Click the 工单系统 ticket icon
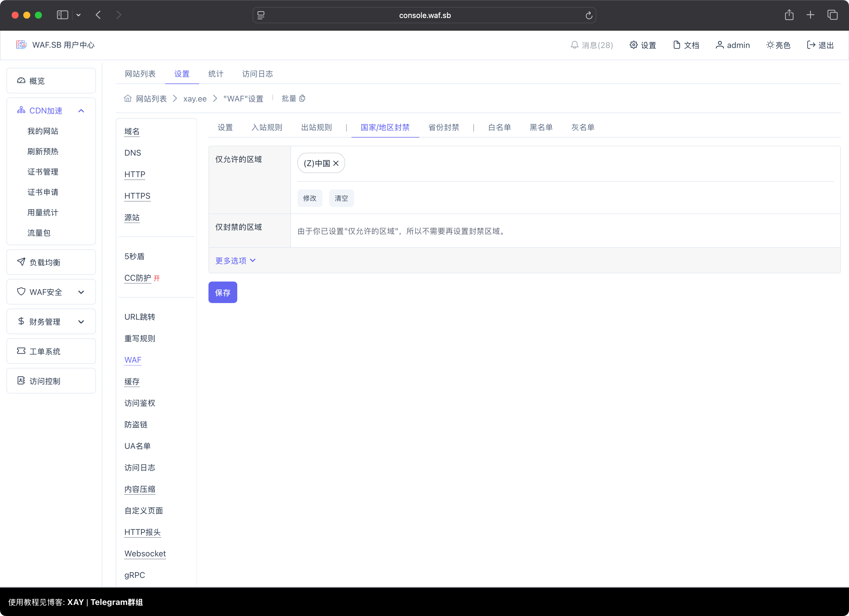Screen dimensions: 849x616 click(x=21, y=351)
